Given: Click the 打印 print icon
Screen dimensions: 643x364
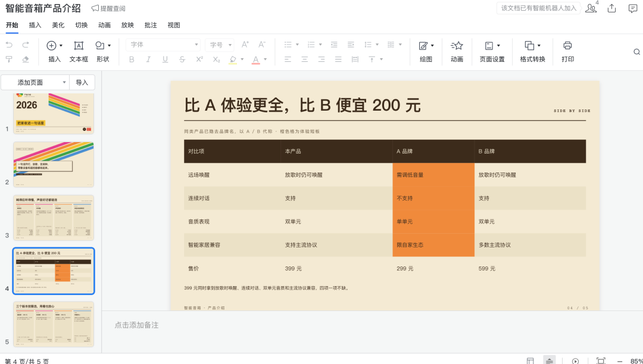Looking at the screenshot, I should click(x=567, y=52).
